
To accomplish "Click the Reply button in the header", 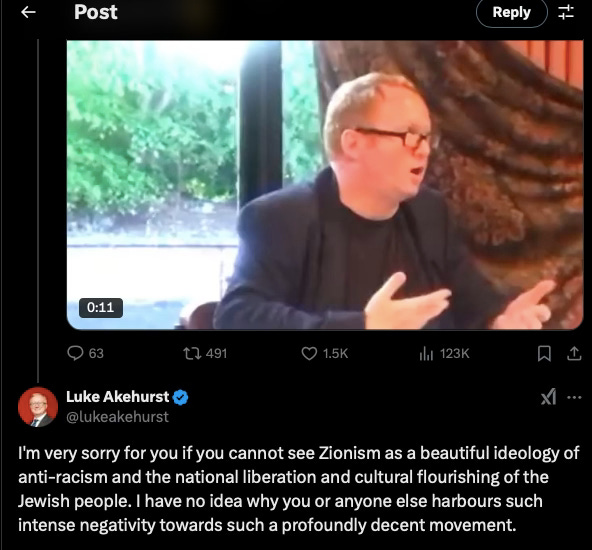I will pyautogui.click(x=511, y=12).
